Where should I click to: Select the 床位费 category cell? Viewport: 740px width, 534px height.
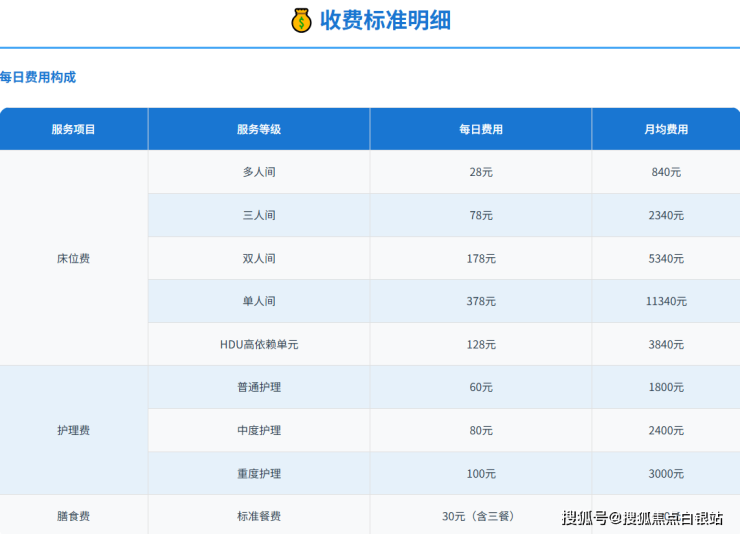point(74,258)
